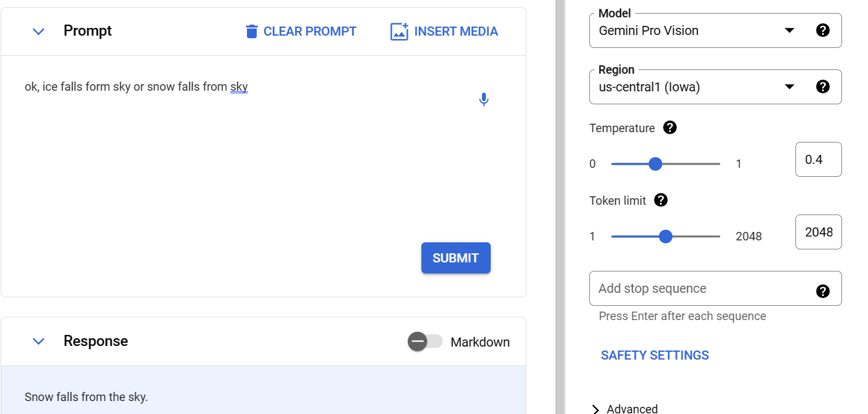Click the Token limit slider handle
The image size is (868, 414).
[x=666, y=236]
